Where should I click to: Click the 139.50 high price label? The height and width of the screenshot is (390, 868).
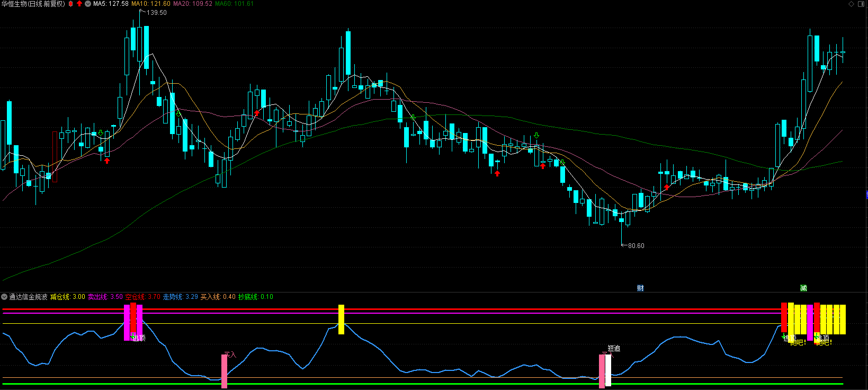tap(156, 13)
